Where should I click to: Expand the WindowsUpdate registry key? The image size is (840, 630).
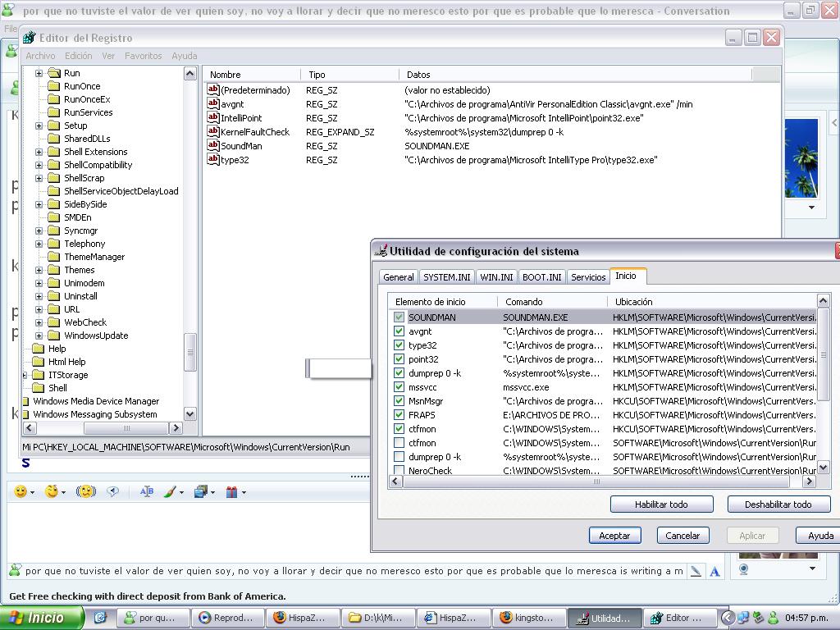click(x=39, y=336)
